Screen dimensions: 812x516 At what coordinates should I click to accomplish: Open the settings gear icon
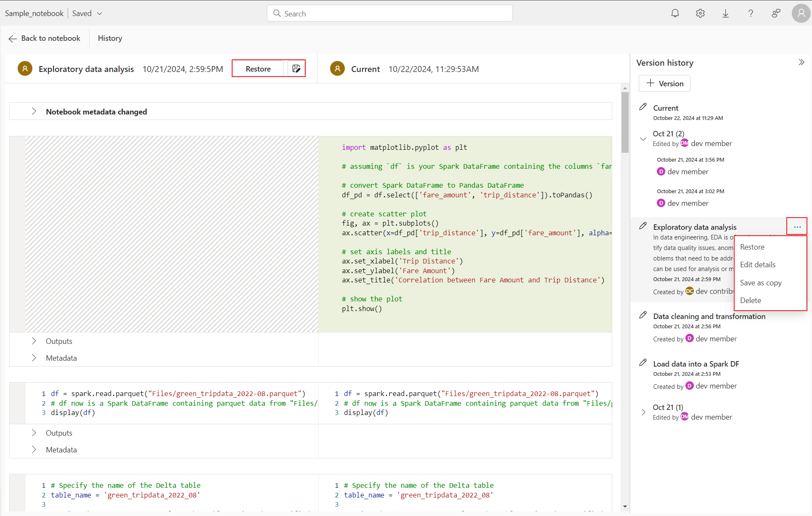pos(700,13)
